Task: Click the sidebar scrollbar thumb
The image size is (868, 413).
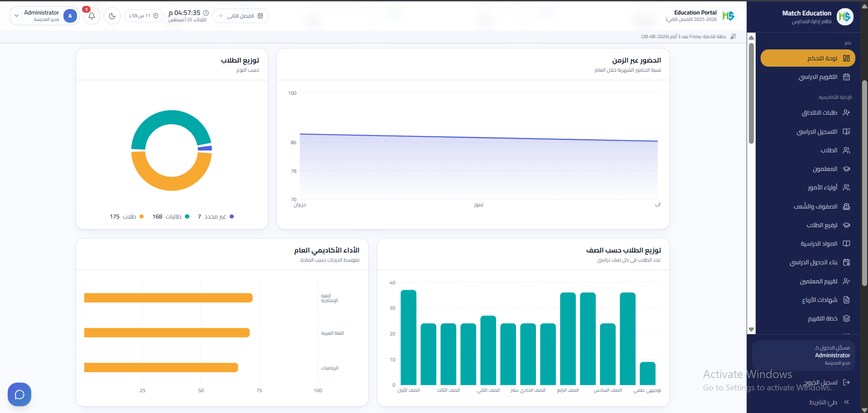Action: tap(752, 93)
